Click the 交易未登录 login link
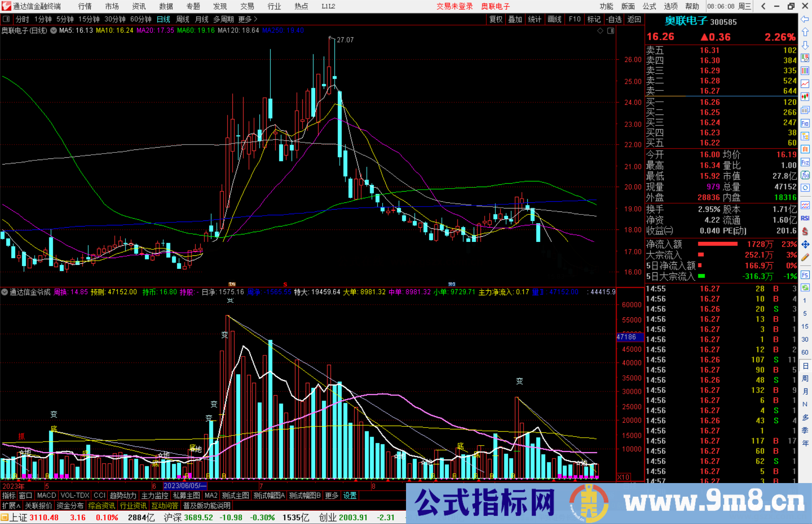The height and width of the screenshot is (524, 812). (454, 6)
